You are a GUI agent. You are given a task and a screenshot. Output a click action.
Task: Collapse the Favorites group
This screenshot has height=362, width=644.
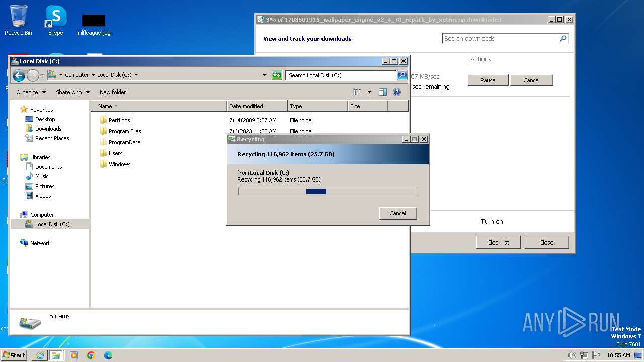(x=41, y=110)
